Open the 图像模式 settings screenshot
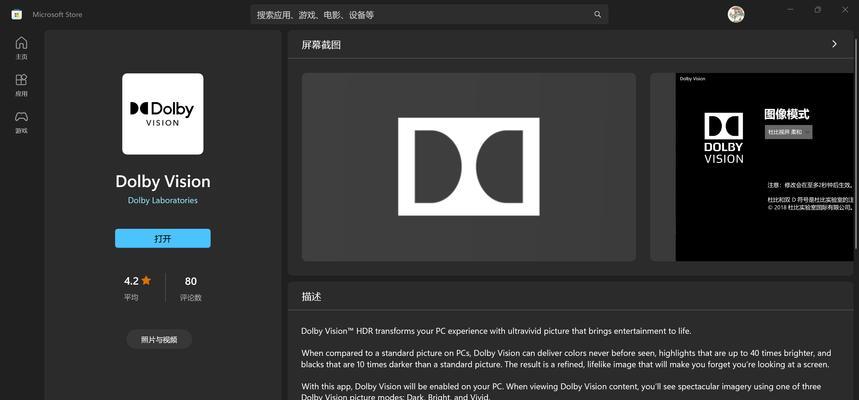Viewport: 859px width, 400px height. click(x=752, y=167)
